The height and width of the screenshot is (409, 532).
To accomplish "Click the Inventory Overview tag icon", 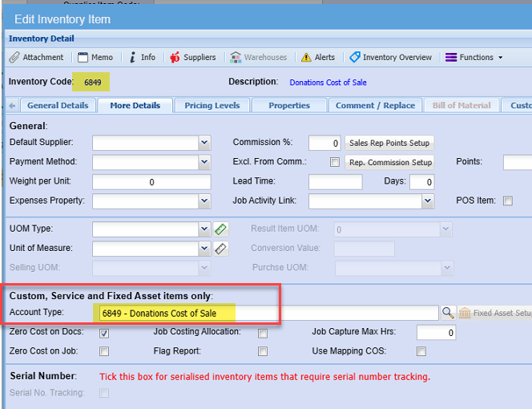I will click(355, 57).
